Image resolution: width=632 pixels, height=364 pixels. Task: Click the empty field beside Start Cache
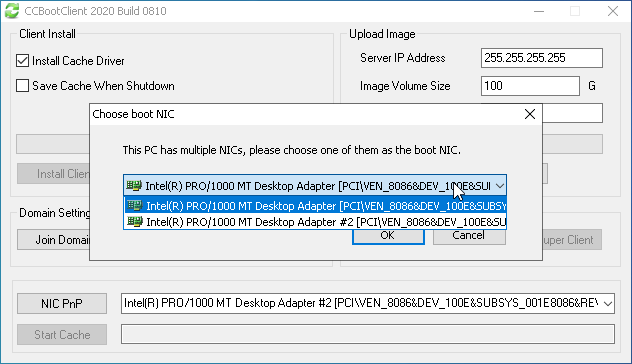click(368, 334)
